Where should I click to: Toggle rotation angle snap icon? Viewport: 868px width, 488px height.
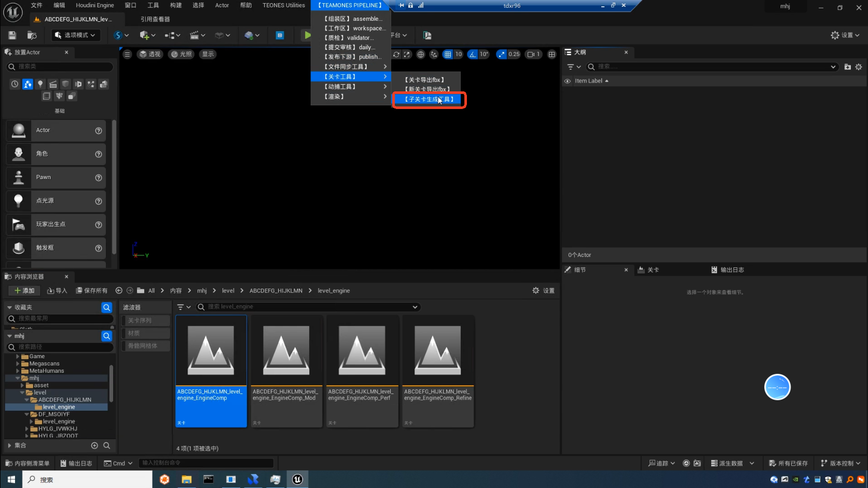(x=473, y=55)
